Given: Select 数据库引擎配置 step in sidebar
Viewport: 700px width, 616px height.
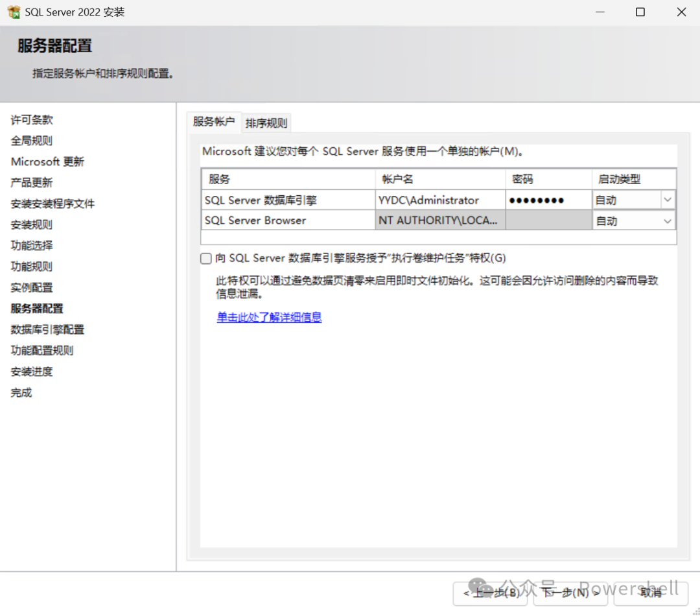Looking at the screenshot, I should pos(48,329).
